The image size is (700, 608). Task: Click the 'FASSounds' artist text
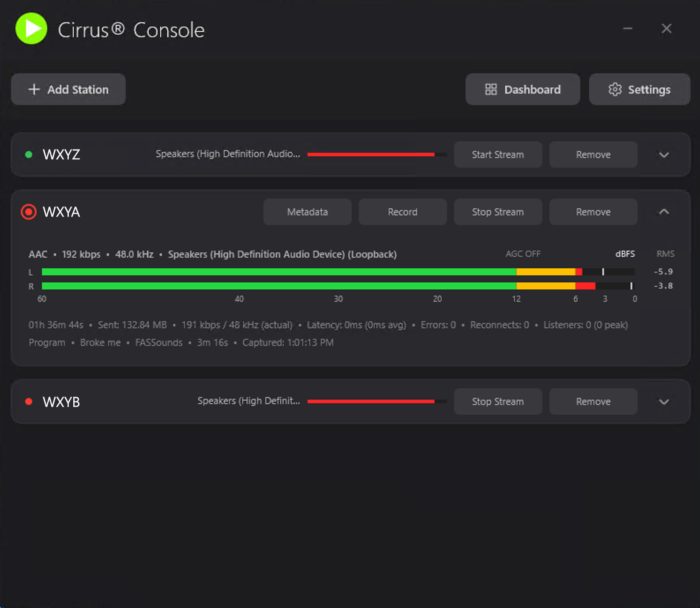point(159,343)
